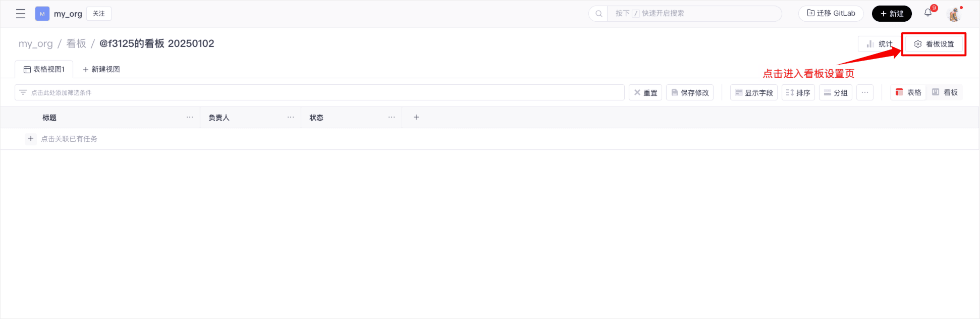Switch to 表格 table display mode

908,92
